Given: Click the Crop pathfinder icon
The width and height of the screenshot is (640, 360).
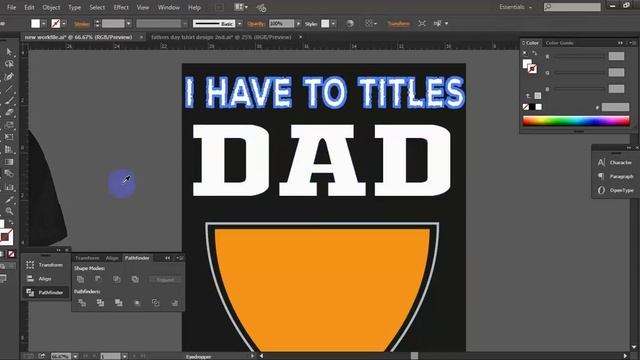Looking at the screenshot, I should (x=137, y=302).
